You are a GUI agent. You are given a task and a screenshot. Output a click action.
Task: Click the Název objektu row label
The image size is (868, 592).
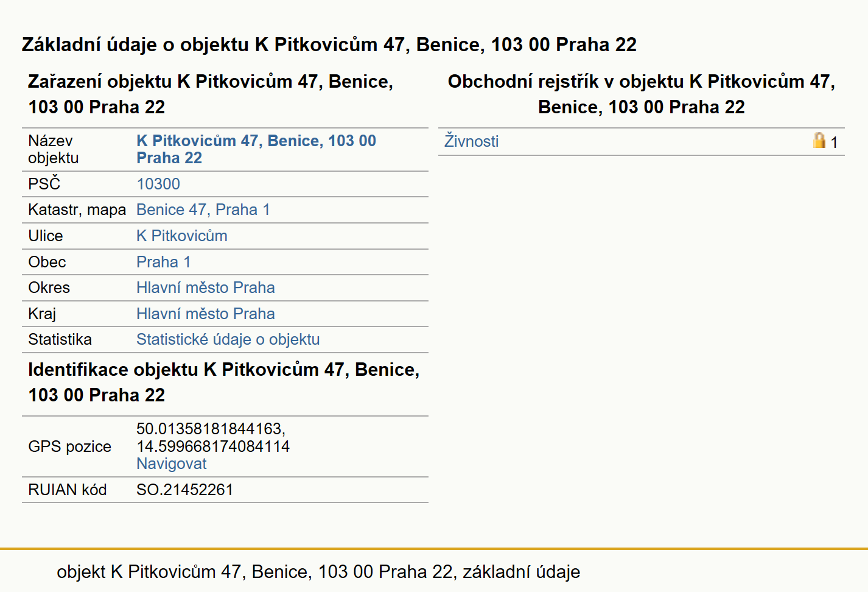[x=54, y=149]
